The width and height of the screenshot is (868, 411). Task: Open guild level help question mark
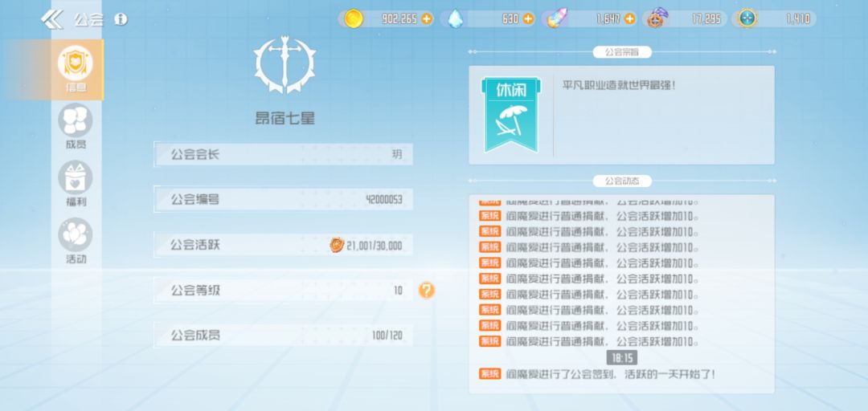tap(426, 291)
